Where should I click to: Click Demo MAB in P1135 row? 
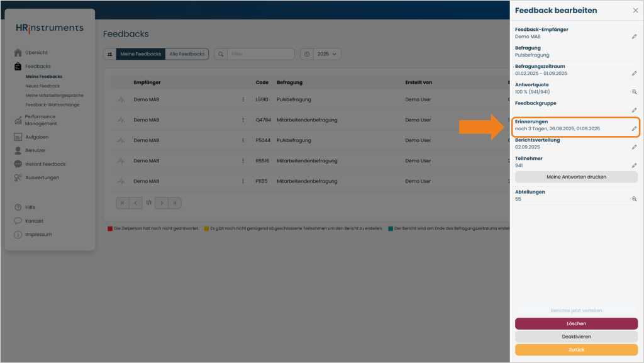coord(146,181)
